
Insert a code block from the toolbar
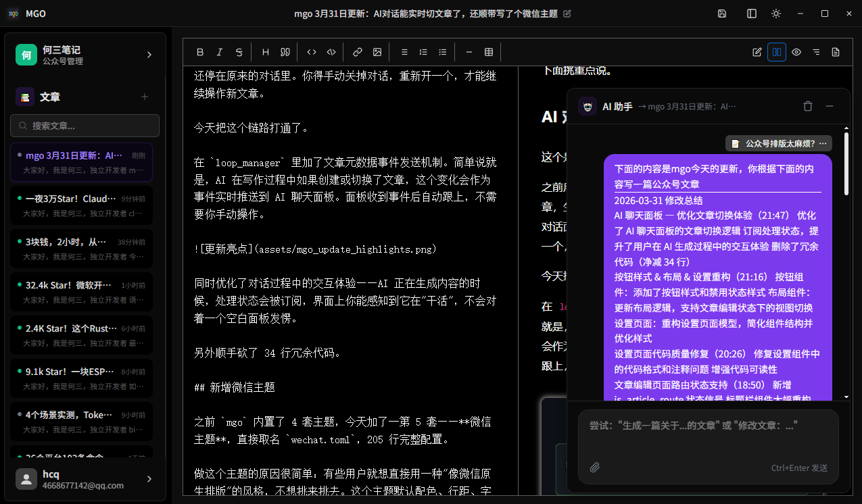pyautogui.click(x=331, y=52)
